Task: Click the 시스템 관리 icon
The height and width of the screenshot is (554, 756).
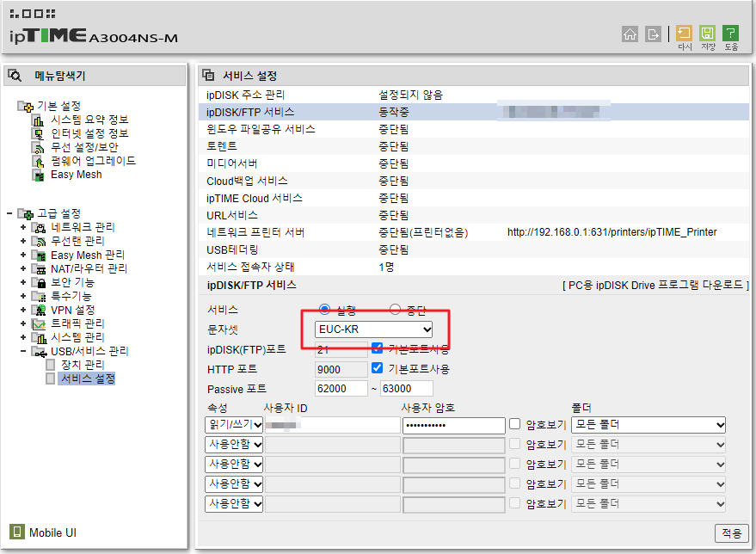Action: coord(39,337)
